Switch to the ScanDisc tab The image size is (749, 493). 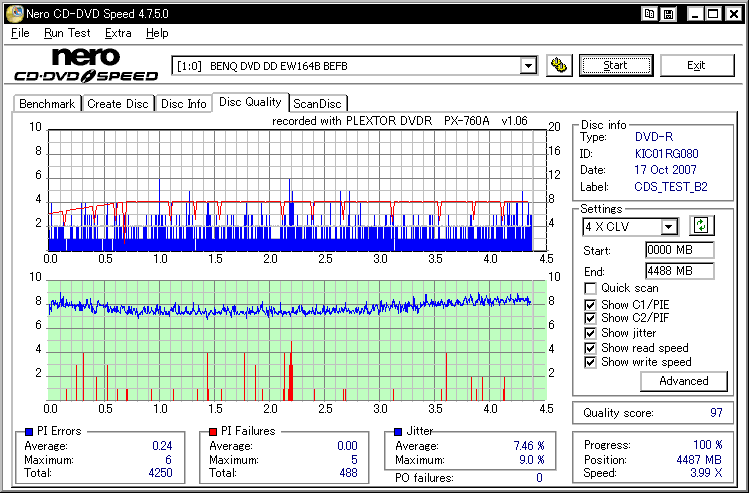pyautogui.click(x=317, y=104)
